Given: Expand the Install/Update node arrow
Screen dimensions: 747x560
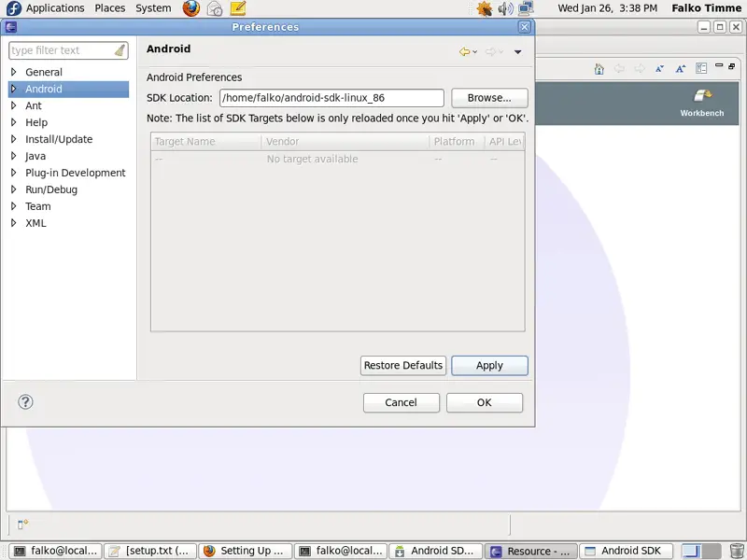Looking at the screenshot, I should (x=14, y=139).
